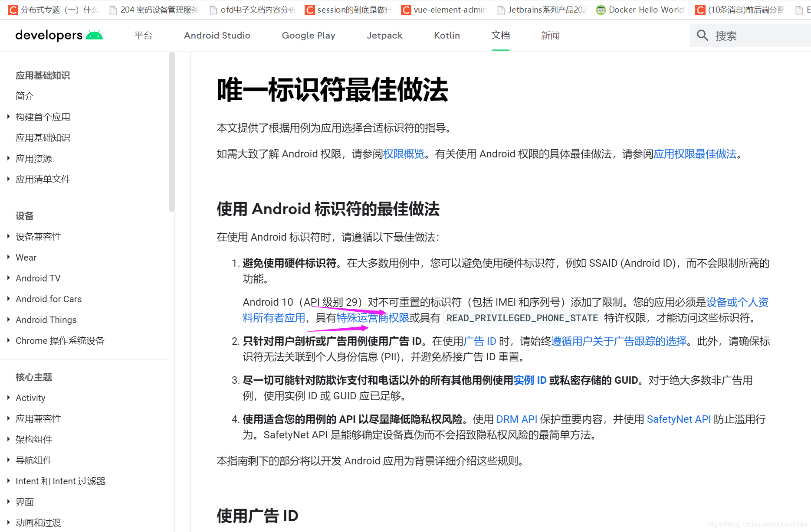
Task: Click the Android developers logo
Action: (59, 35)
